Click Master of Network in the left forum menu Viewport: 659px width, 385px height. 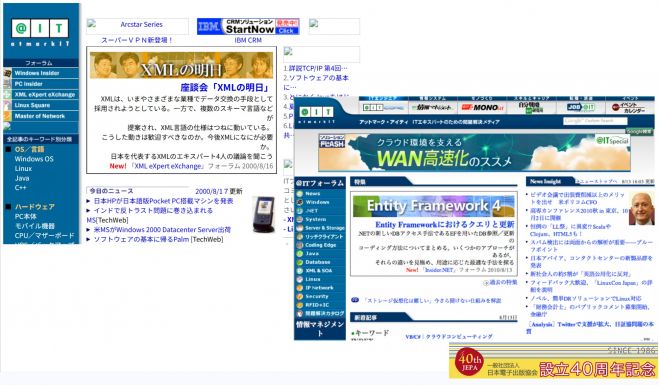click(x=40, y=116)
